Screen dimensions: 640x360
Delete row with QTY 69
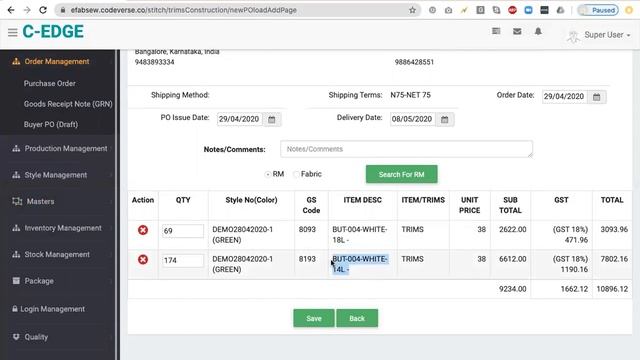[x=143, y=230]
